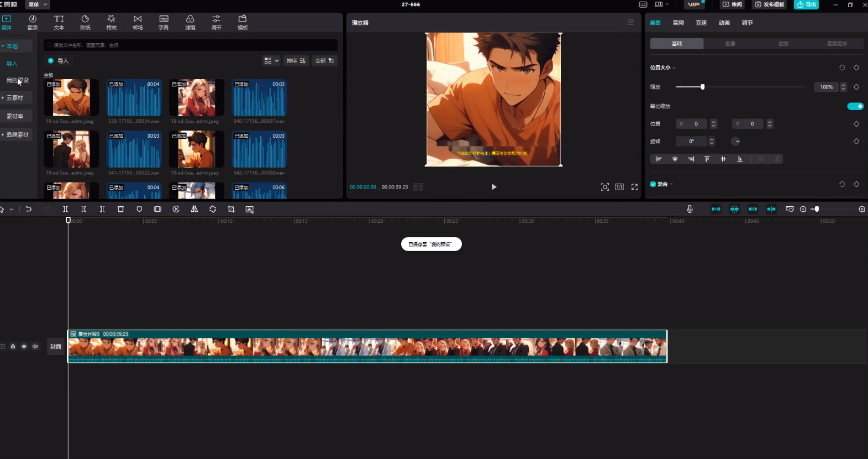Split the clip at the playhead
The width and height of the screenshot is (868, 459).
click(65, 209)
